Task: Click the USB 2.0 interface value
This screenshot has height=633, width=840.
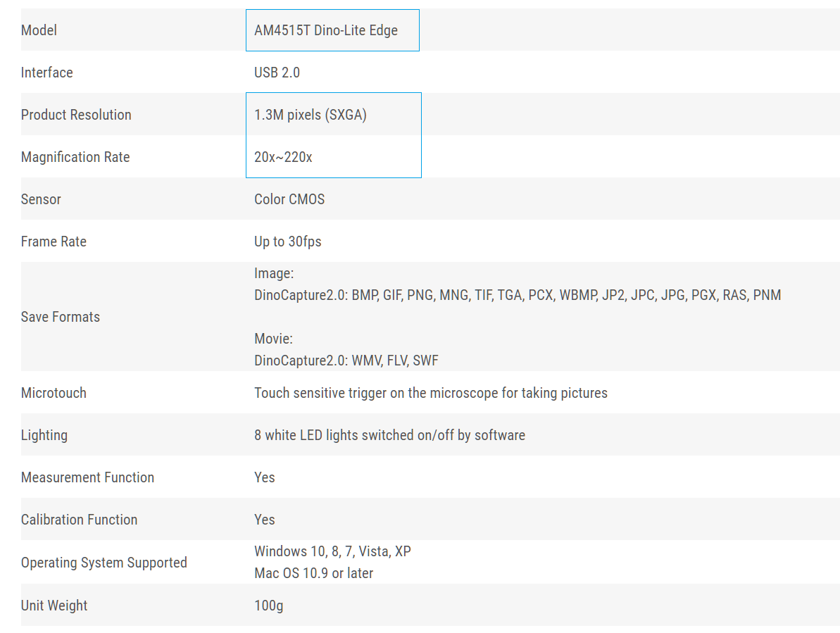Action: click(277, 73)
